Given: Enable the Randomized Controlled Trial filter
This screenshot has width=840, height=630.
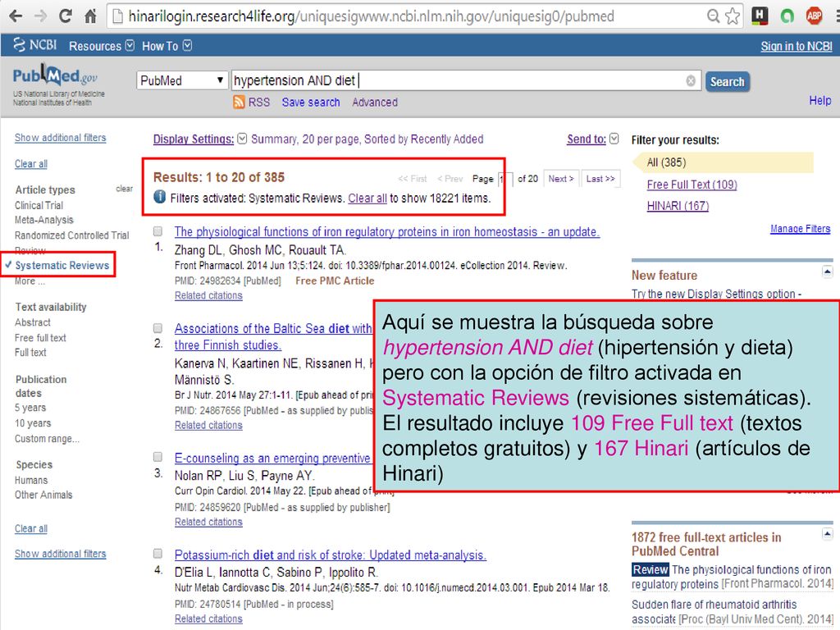Looking at the screenshot, I should [72, 235].
